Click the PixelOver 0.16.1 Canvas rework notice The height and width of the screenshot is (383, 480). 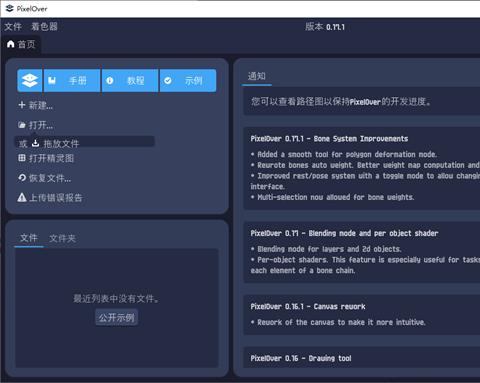coord(362,314)
